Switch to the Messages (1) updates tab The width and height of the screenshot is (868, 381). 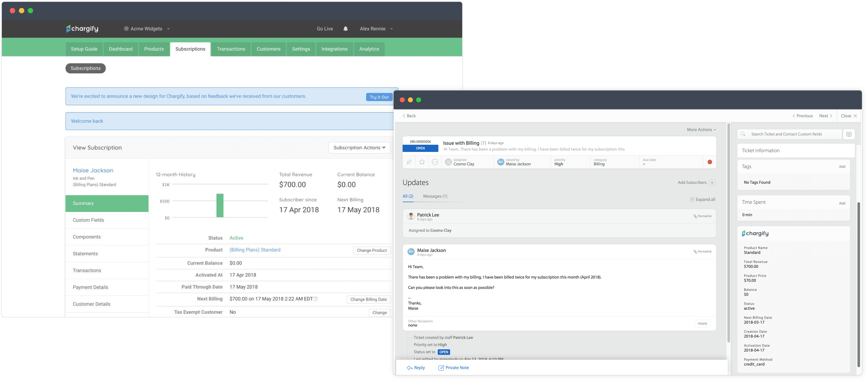tap(435, 196)
